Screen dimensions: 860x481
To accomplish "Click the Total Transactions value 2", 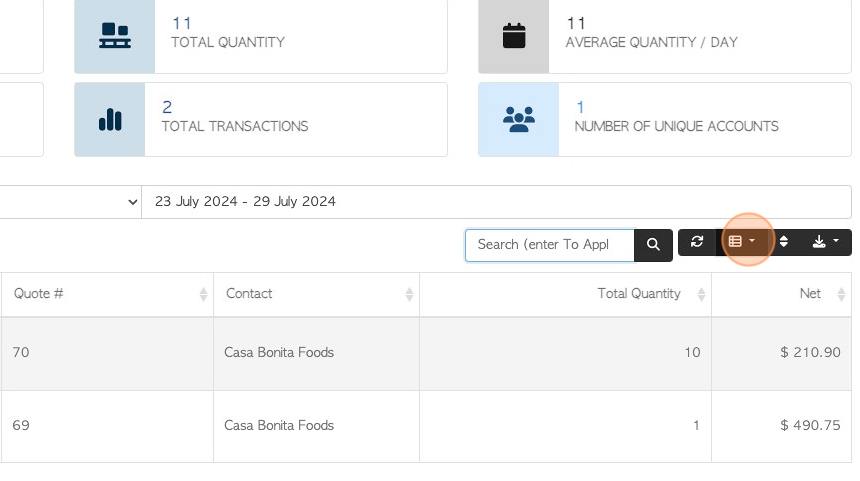I will click(x=167, y=107).
